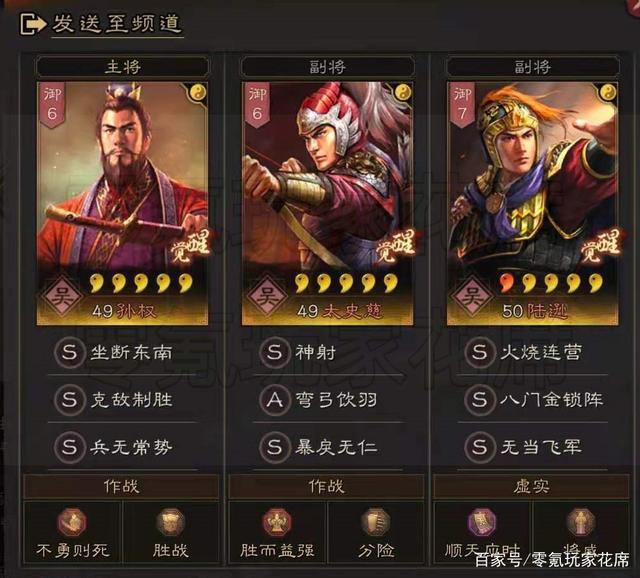
Task: Click the yin-yang badge on 孙权 card
Action: [199, 93]
